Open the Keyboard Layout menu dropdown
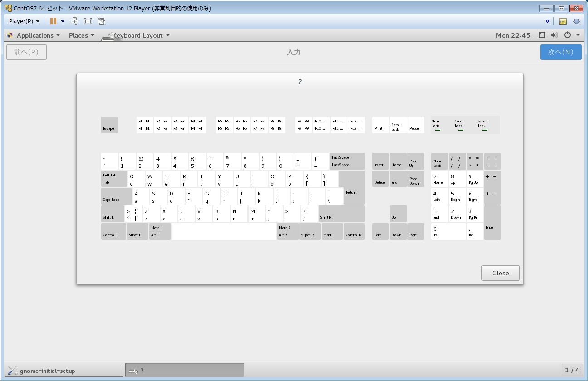Viewport: 588px width, 381px height. 141,35
